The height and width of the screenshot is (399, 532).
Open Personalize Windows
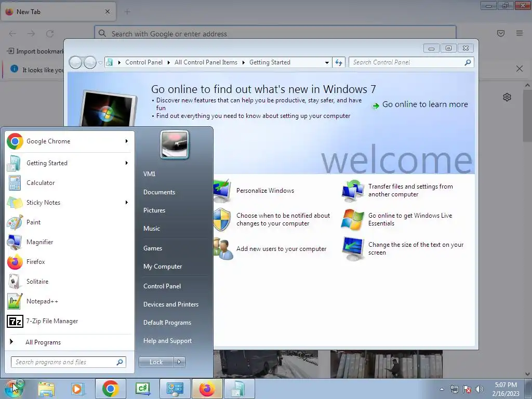[265, 190]
